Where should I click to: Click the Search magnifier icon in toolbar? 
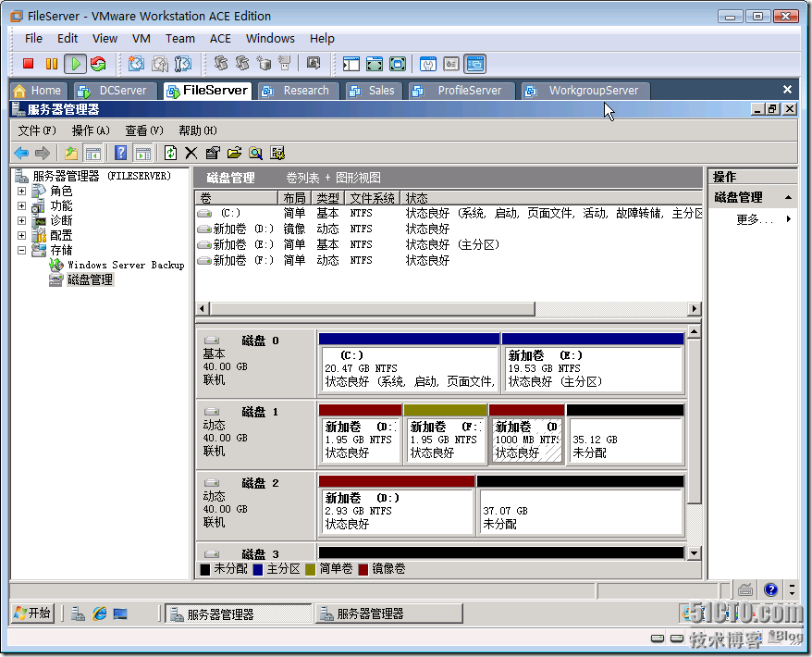click(x=255, y=153)
